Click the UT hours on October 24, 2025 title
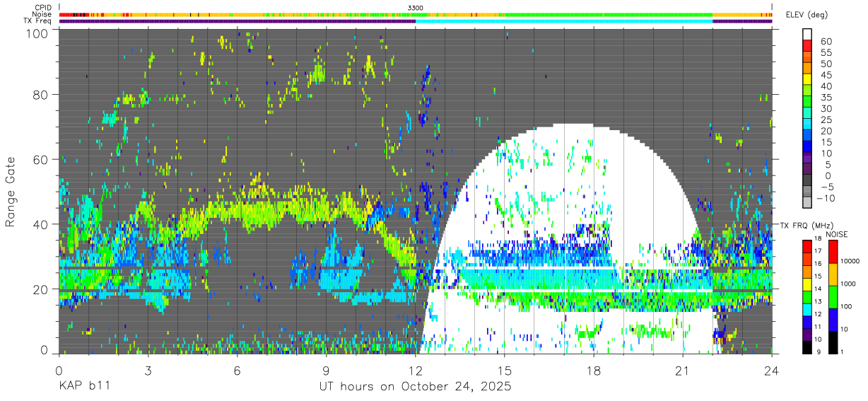The width and height of the screenshot is (868, 401). click(x=415, y=387)
